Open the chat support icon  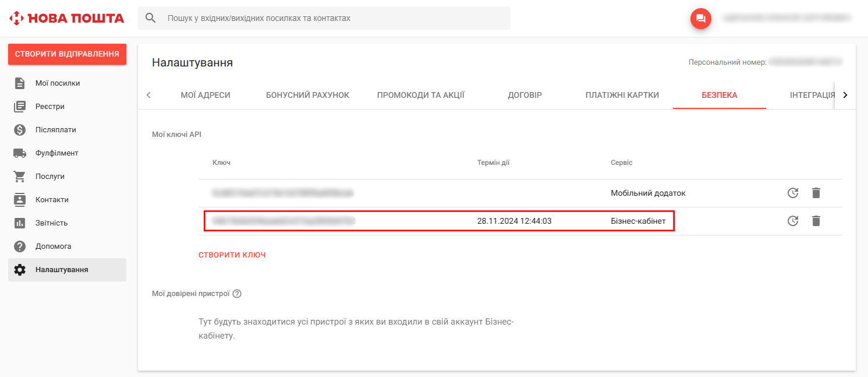click(x=701, y=19)
